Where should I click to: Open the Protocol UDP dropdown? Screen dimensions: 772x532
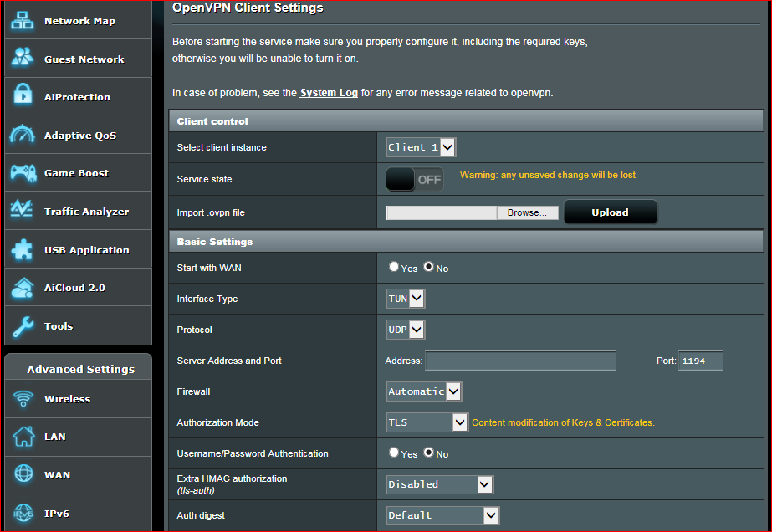click(x=406, y=330)
